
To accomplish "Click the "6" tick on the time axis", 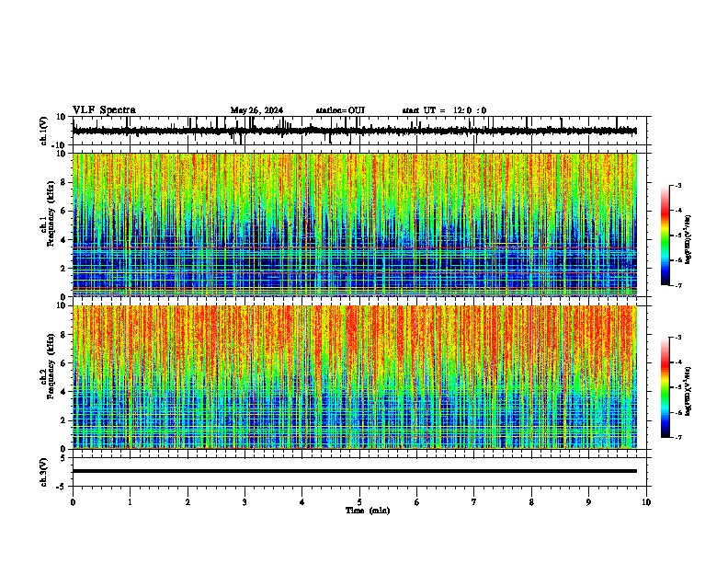I will 417,502.
